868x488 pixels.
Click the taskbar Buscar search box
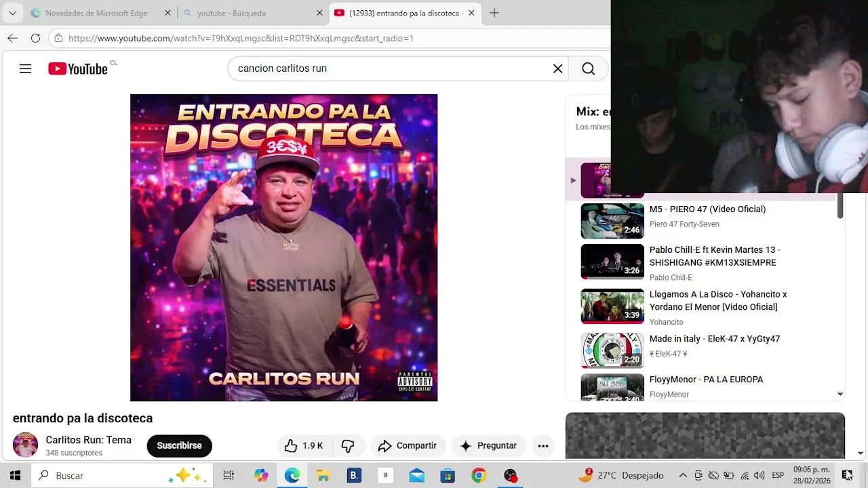coord(122,476)
